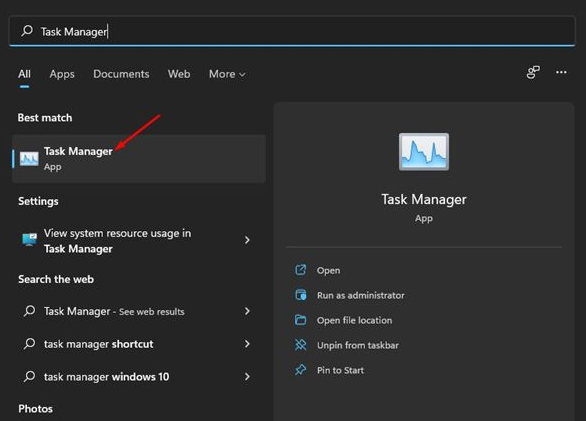586x421 pixels.
Task: Click the Search the web heading
Action: click(56, 279)
